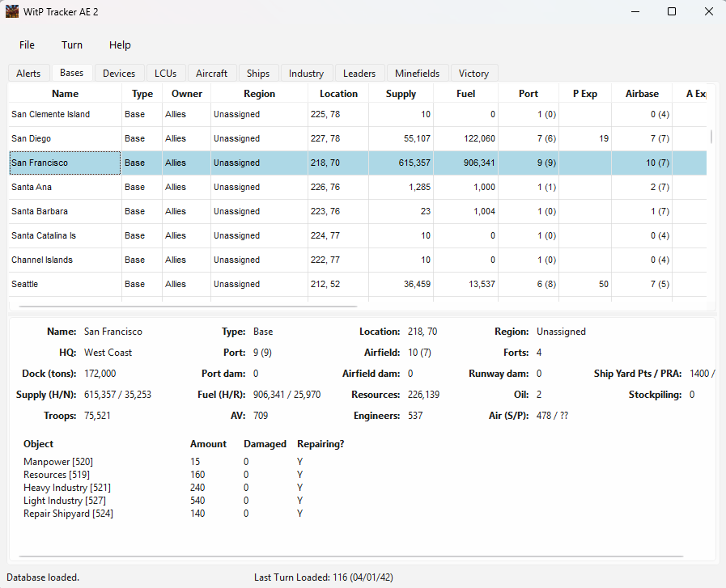This screenshot has width=726, height=588.
Task: Select the Santa Catalina Is row
Action: pyautogui.click(x=358, y=235)
